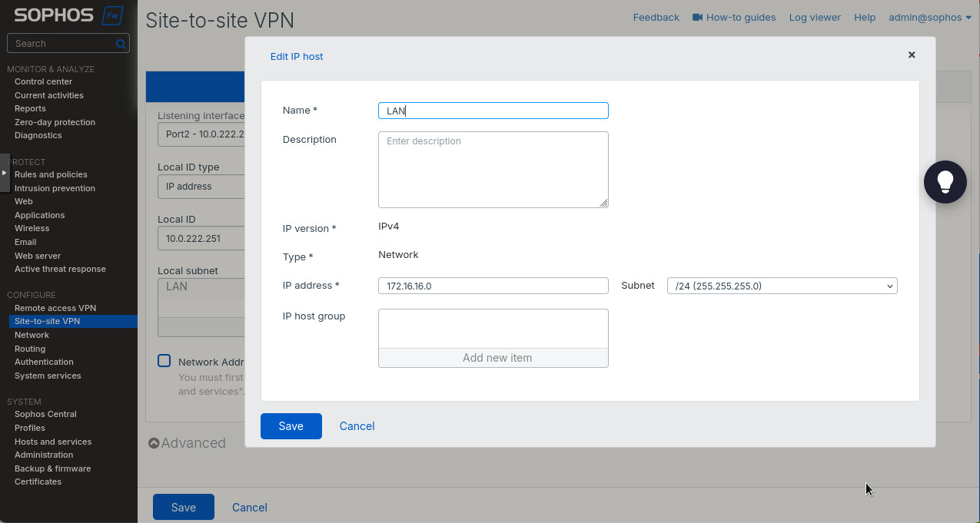
Task: Click the IP address input field
Action: coord(493,286)
